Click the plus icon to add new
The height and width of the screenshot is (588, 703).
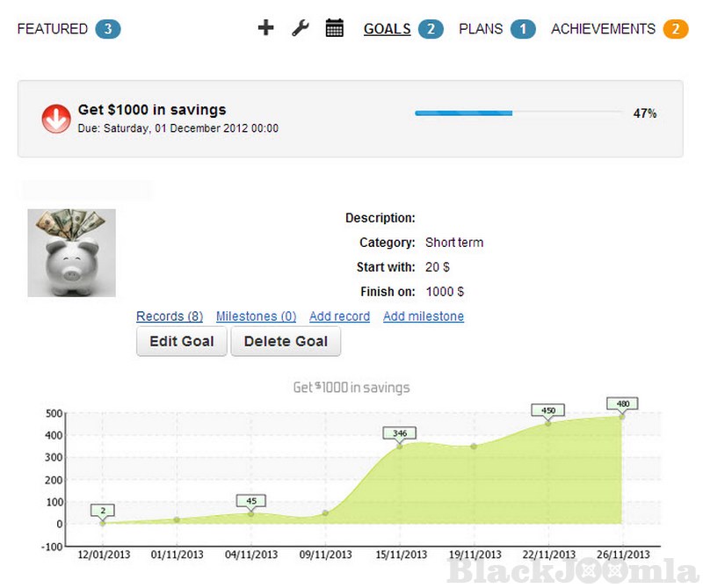(265, 28)
